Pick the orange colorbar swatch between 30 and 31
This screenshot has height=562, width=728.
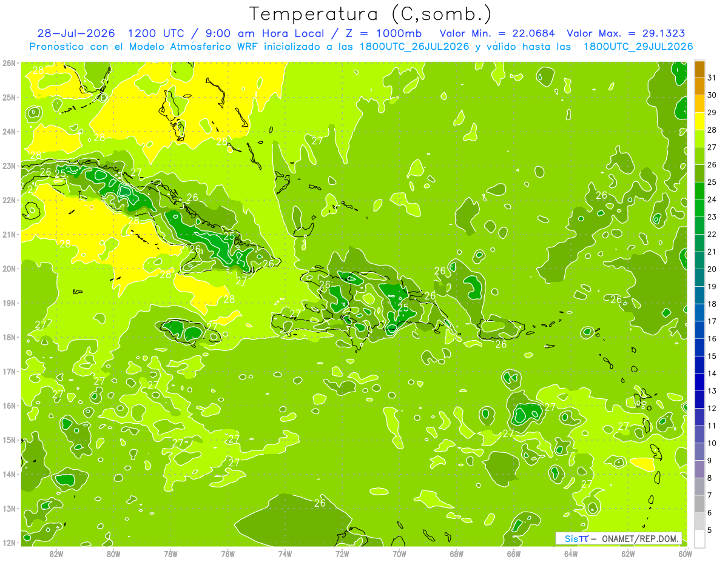pyautogui.click(x=699, y=87)
